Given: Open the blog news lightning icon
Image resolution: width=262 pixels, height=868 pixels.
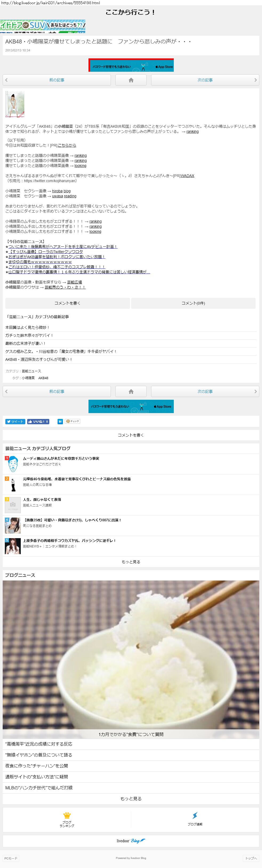Looking at the screenshot, I should [195, 815].
